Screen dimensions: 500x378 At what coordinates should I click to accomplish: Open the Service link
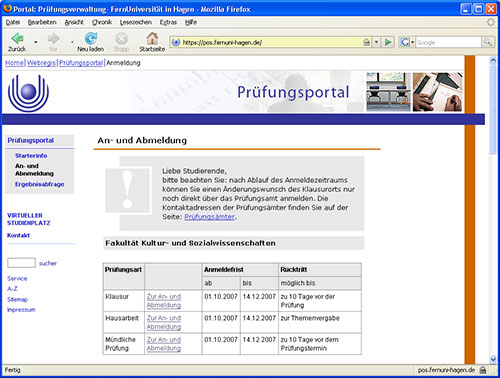[17, 278]
